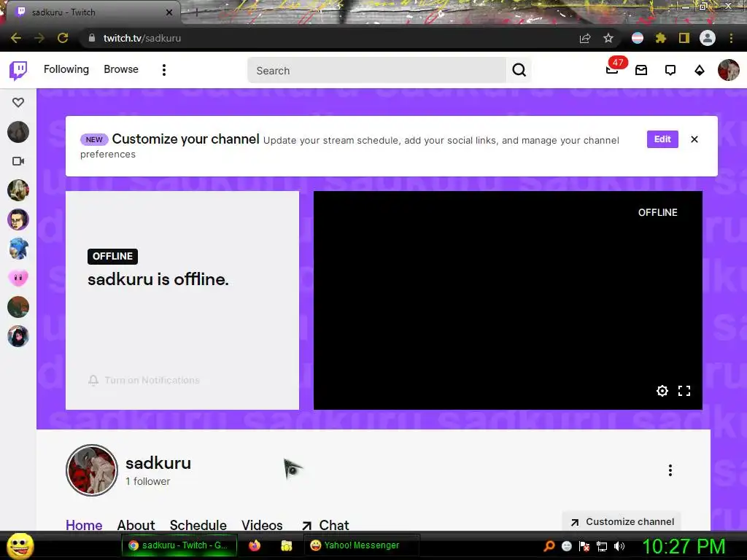Open the top navigation three-dot More menu

click(x=164, y=70)
